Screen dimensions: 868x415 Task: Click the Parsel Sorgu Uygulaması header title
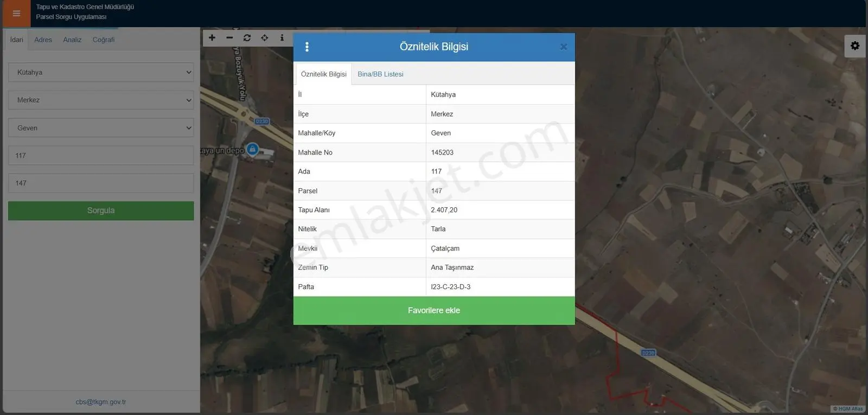[71, 17]
